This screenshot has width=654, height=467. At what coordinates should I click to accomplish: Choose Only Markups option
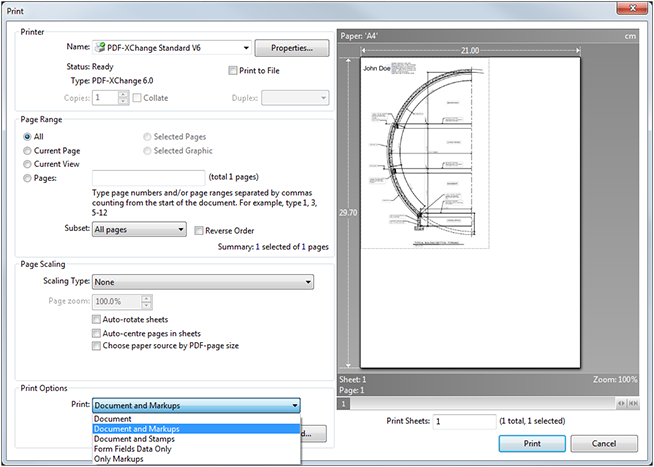[x=196, y=459]
